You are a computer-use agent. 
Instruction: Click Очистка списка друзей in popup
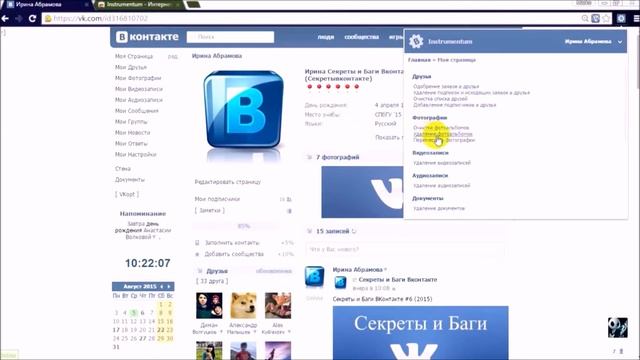point(440,99)
